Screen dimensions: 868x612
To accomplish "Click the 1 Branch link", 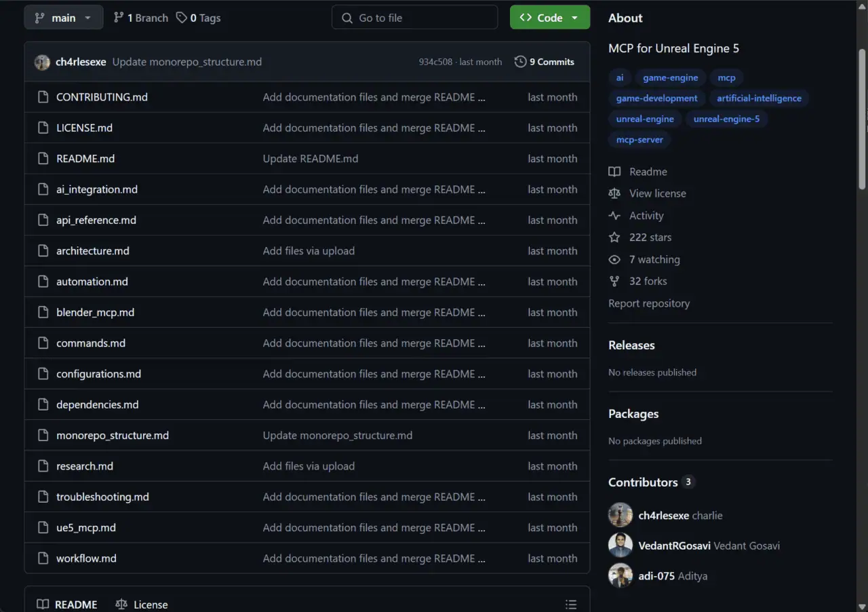I will coord(140,18).
